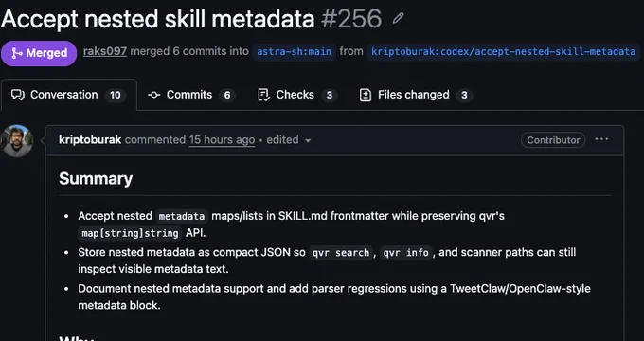The width and height of the screenshot is (644, 341).
Task: Open kriptoburak author name on comment
Action: [x=90, y=140]
